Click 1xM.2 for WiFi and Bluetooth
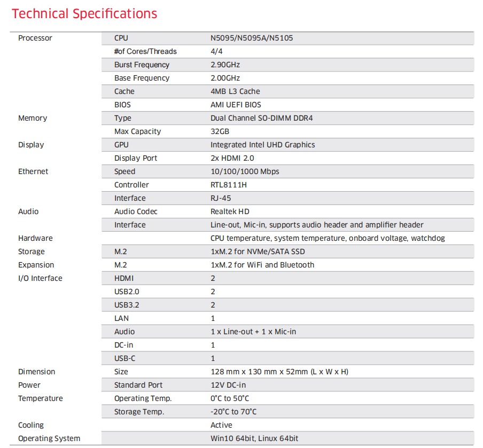This screenshot has width=483, height=448. point(262,265)
